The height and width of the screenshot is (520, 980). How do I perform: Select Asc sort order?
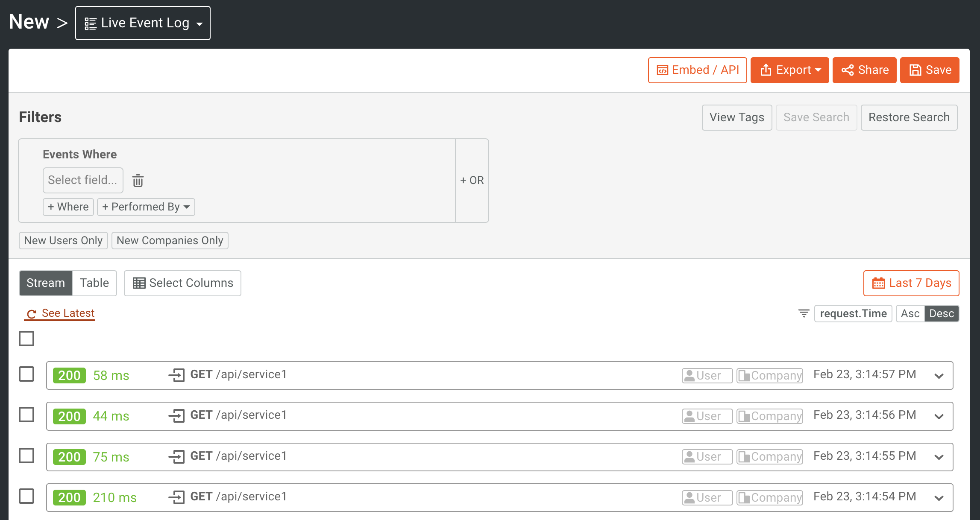(910, 314)
